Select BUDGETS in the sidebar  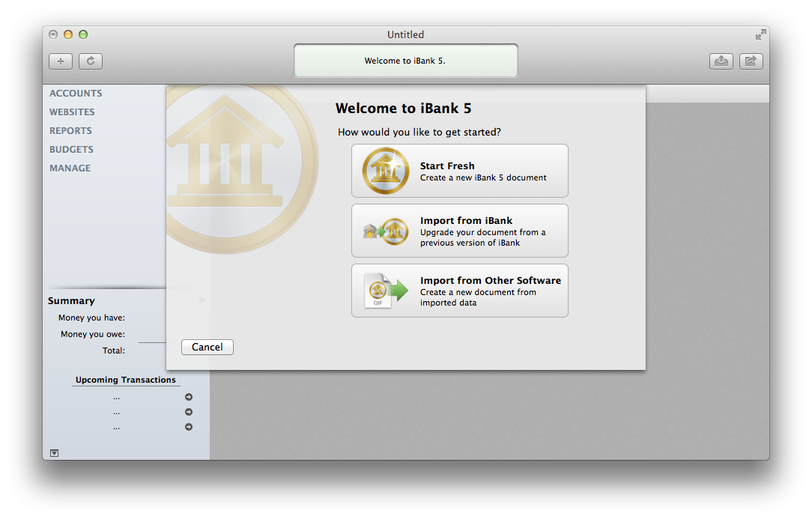tap(71, 149)
